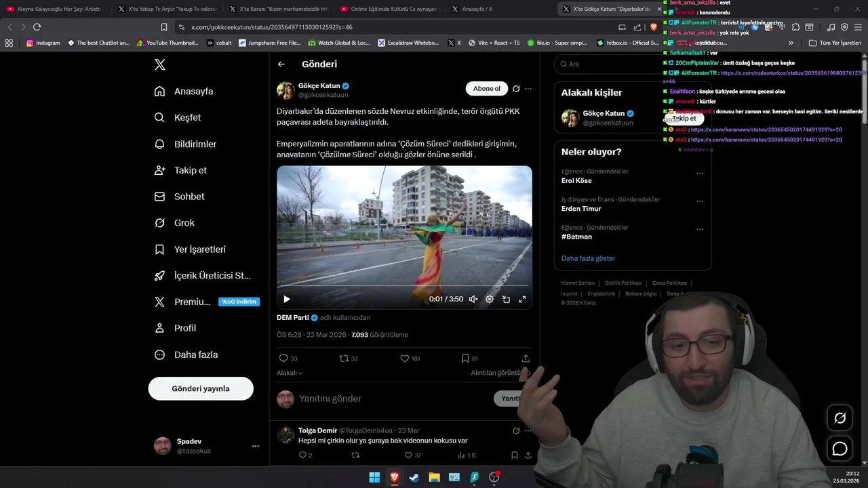868x488 pixels.
Task: Like Tolga Demir's reply
Action: coord(414,455)
